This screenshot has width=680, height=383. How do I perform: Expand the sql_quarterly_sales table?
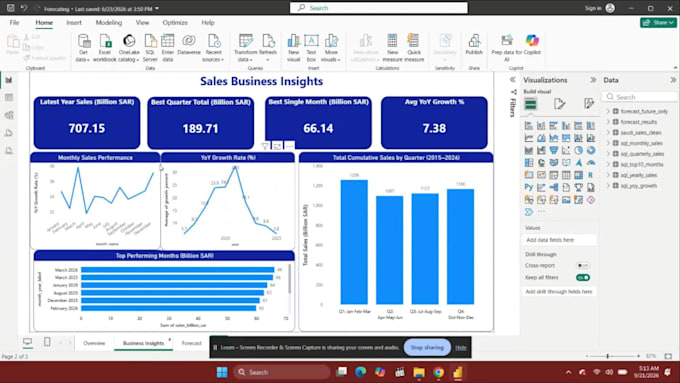[608, 154]
